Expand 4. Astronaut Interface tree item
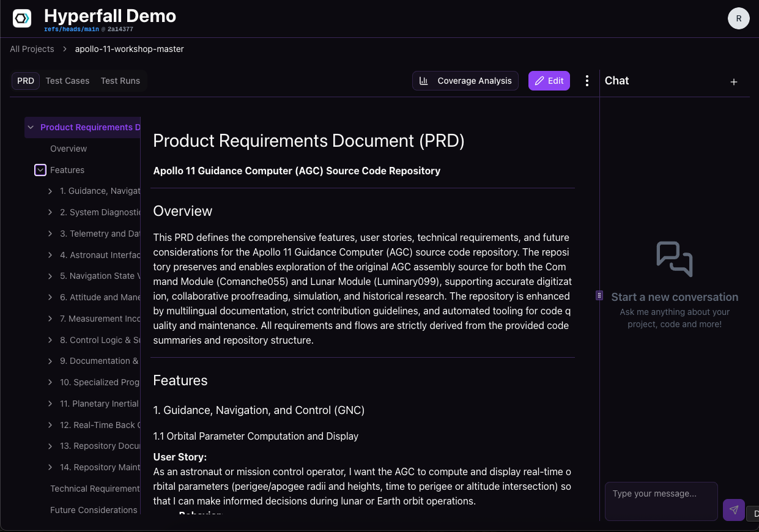 click(x=50, y=255)
